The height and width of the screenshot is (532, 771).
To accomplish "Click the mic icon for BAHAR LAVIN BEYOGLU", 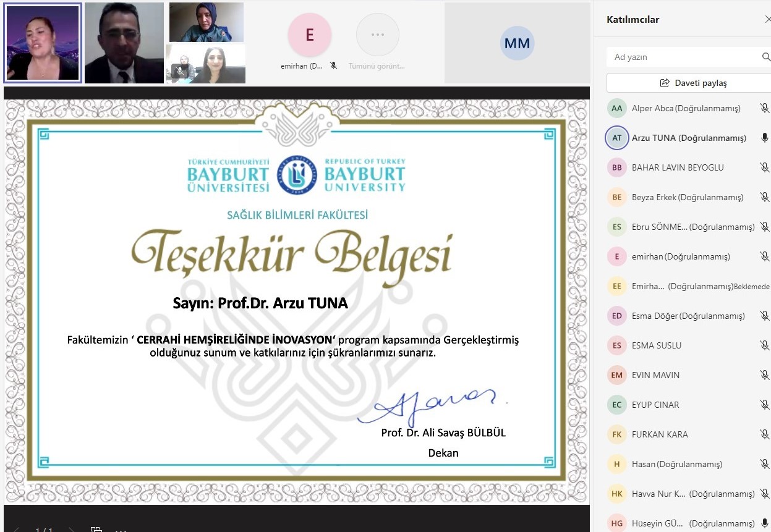I will coord(764,167).
